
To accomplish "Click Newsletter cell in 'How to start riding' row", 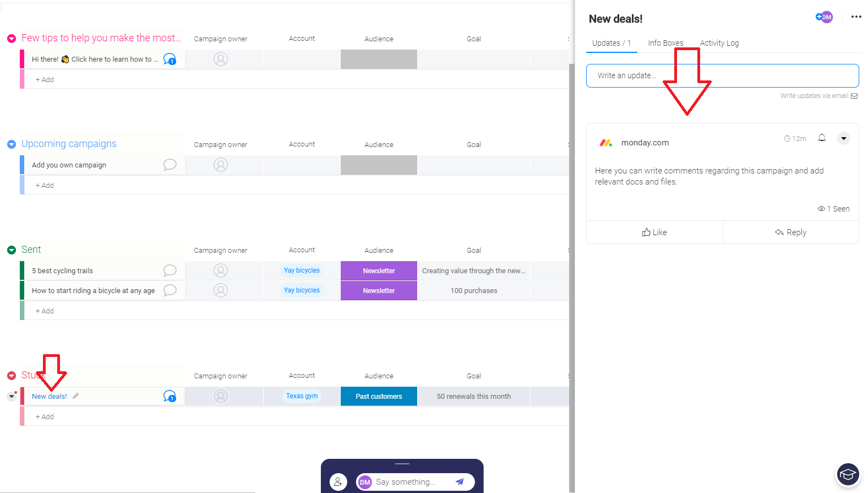I will pos(379,290).
